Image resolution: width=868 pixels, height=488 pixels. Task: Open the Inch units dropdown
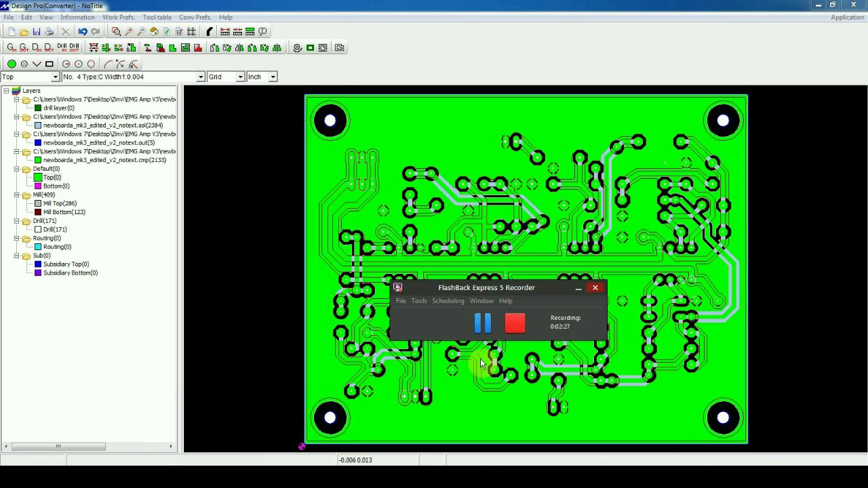[x=273, y=77]
